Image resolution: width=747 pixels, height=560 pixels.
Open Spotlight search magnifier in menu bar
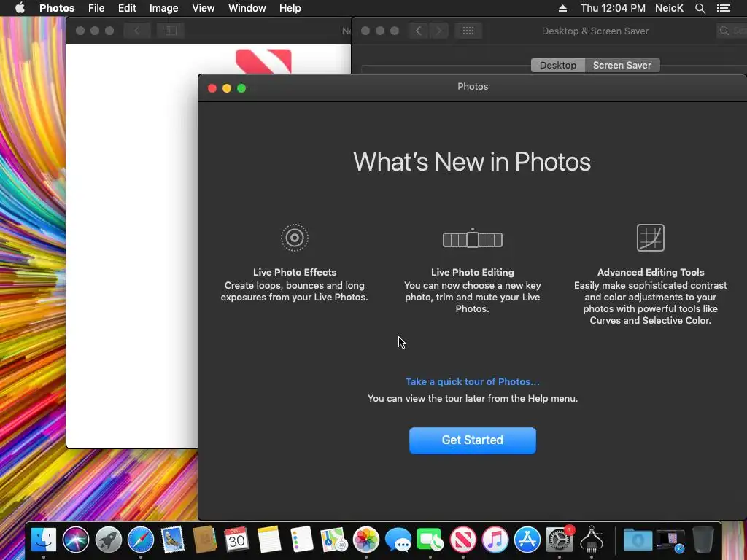pyautogui.click(x=700, y=8)
